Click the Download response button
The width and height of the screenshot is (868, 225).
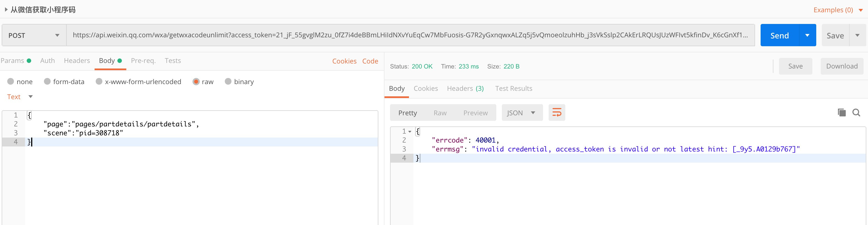click(841, 66)
